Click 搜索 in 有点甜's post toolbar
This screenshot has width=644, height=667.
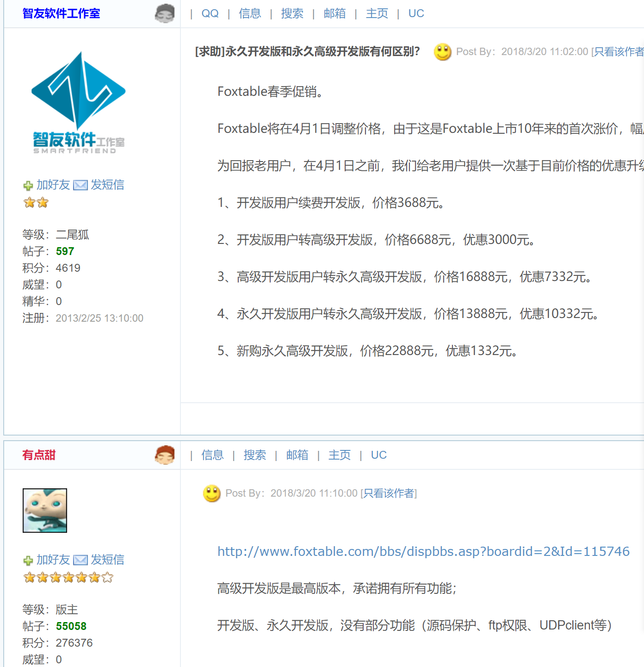tap(254, 455)
